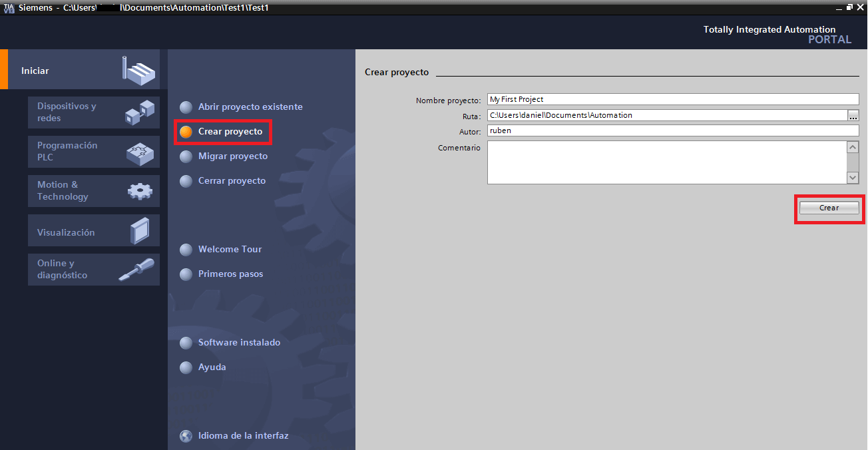Show Software instalado
The height and width of the screenshot is (450, 868).
(x=239, y=343)
